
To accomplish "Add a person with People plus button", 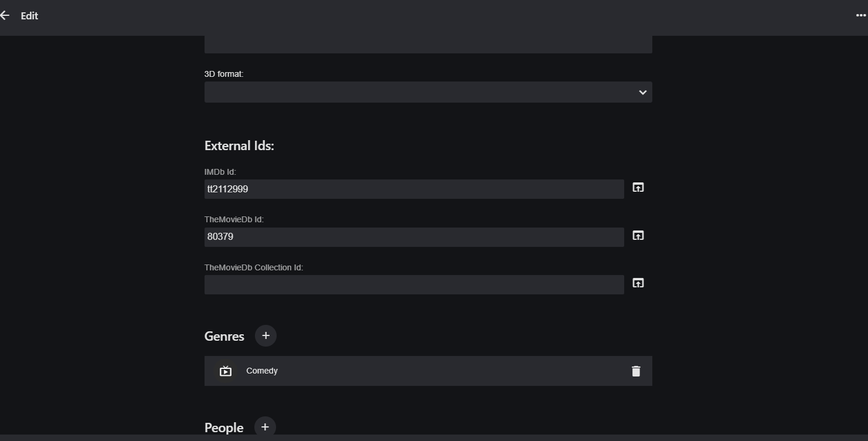I will [265, 427].
